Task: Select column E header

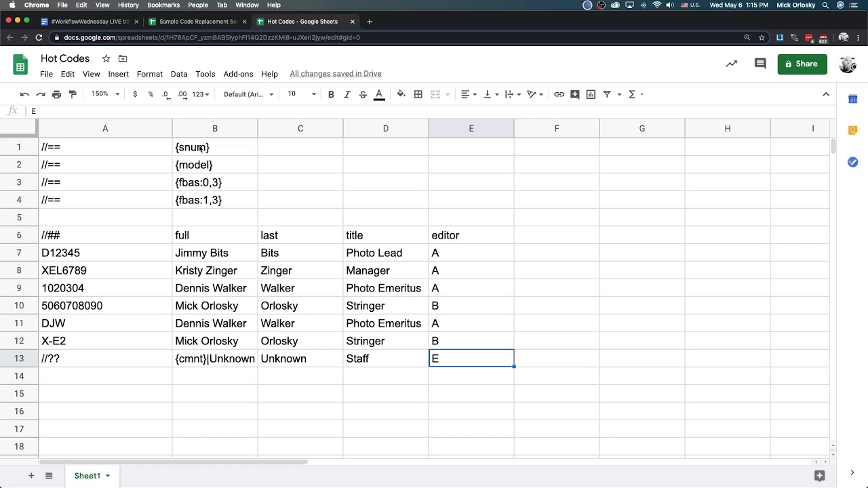Action: click(x=471, y=128)
